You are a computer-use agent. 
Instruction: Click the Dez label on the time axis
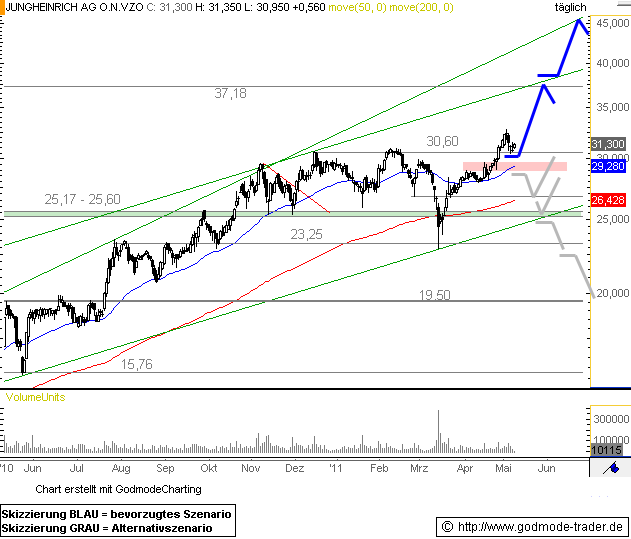coord(294,469)
